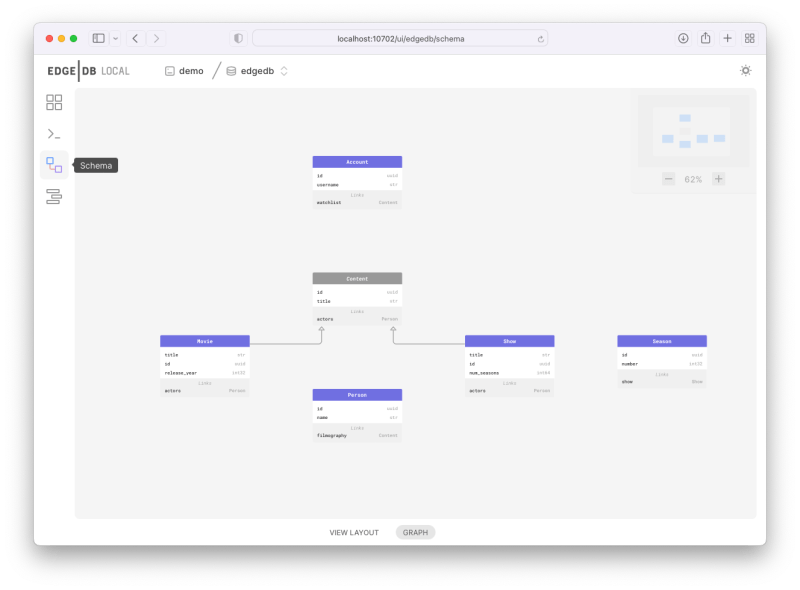Select the Account table header
Viewport: 800px width, 590px height.
[357, 162]
